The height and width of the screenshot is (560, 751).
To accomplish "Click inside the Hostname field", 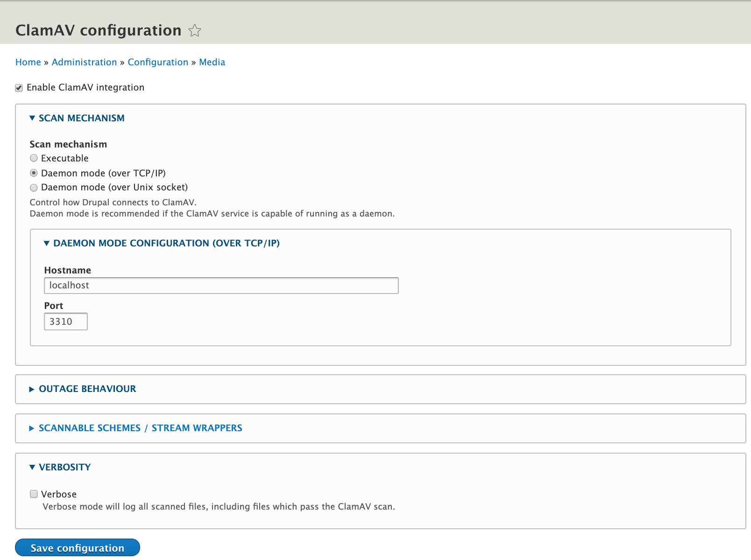I will coord(221,285).
